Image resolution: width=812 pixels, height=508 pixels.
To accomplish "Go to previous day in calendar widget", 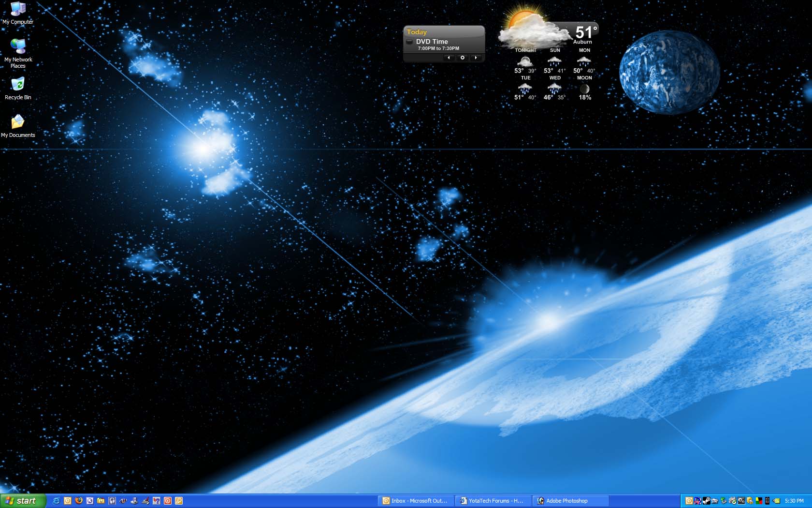I will click(x=449, y=58).
